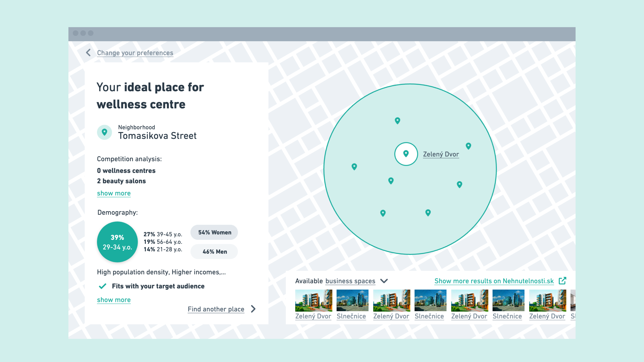Toggle the 46% Men pill
The image size is (644, 362).
click(x=214, y=252)
